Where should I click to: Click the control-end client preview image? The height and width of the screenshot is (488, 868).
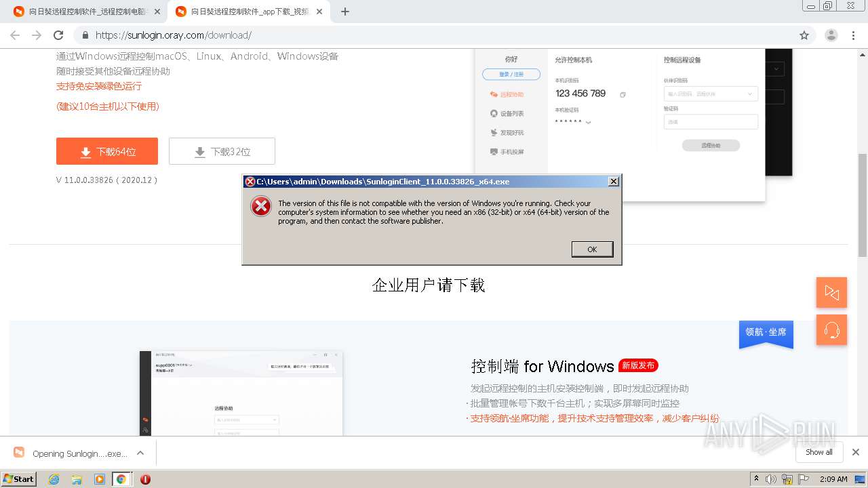point(241,393)
